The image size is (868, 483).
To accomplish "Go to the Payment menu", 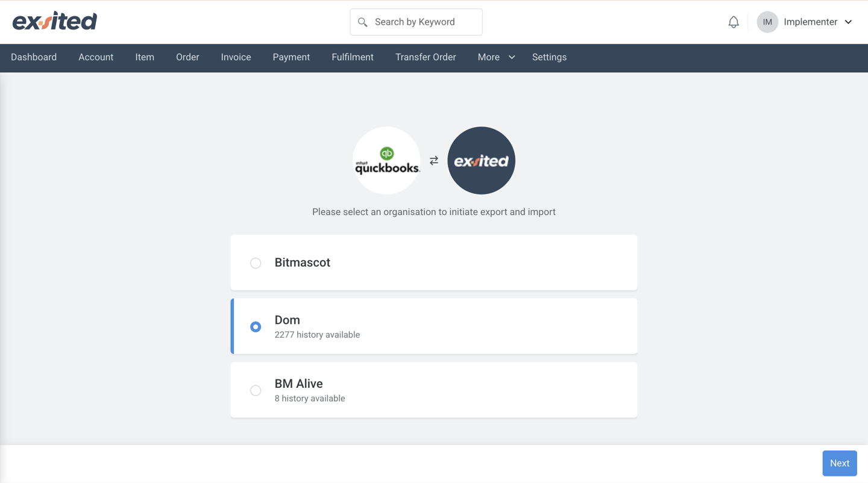I will point(291,57).
